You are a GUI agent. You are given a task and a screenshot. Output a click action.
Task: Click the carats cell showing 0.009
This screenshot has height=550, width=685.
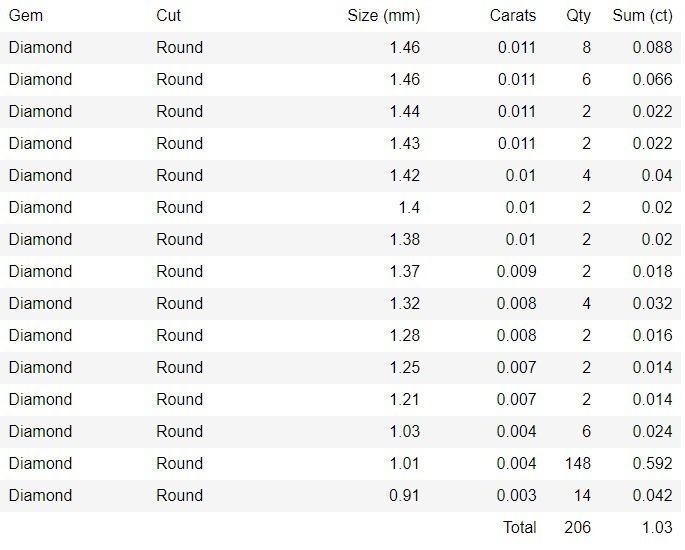click(516, 271)
